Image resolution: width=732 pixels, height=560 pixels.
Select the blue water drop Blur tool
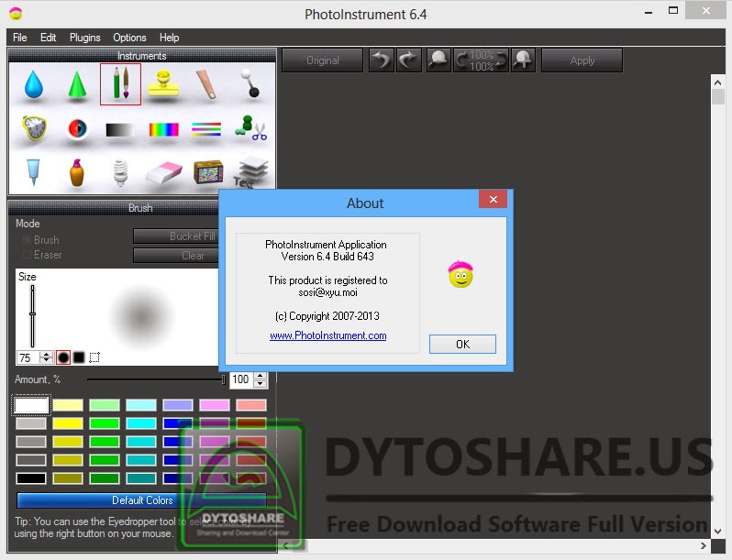click(x=34, y=84)
